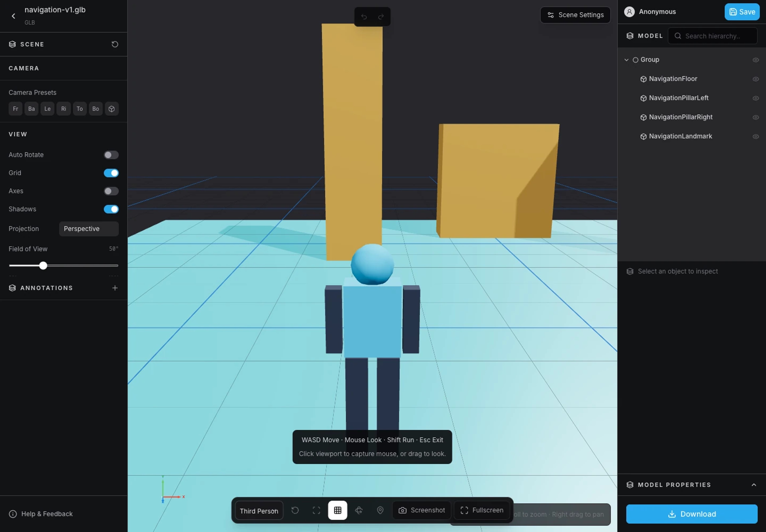Click the location pin icon in the toolbar

tap(380, 510)
